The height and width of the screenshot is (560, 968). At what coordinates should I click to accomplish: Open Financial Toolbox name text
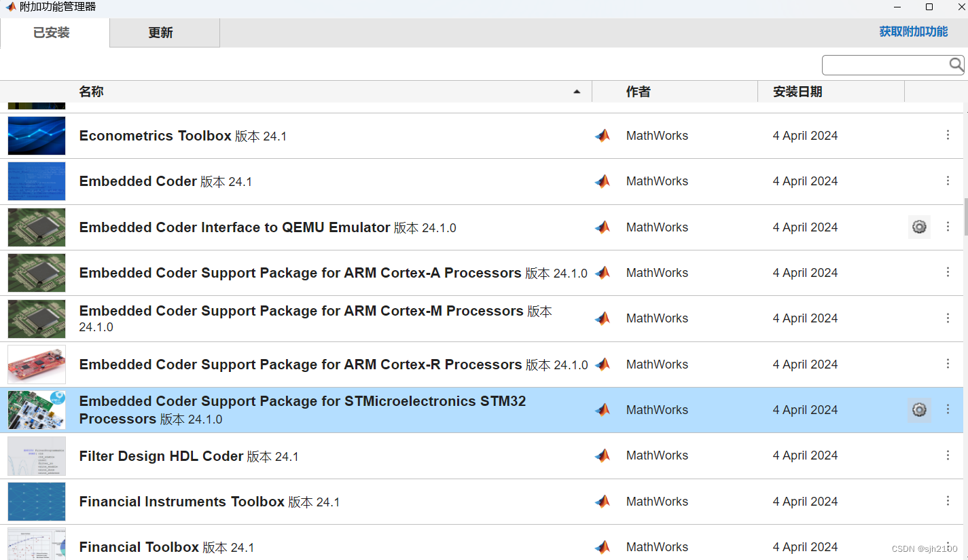tap(139, 547)
